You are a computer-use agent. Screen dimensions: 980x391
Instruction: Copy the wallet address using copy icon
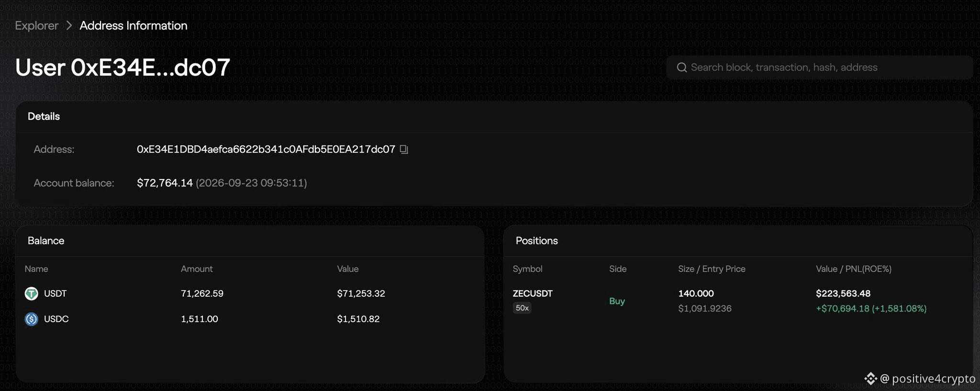(x=404, y=149)
